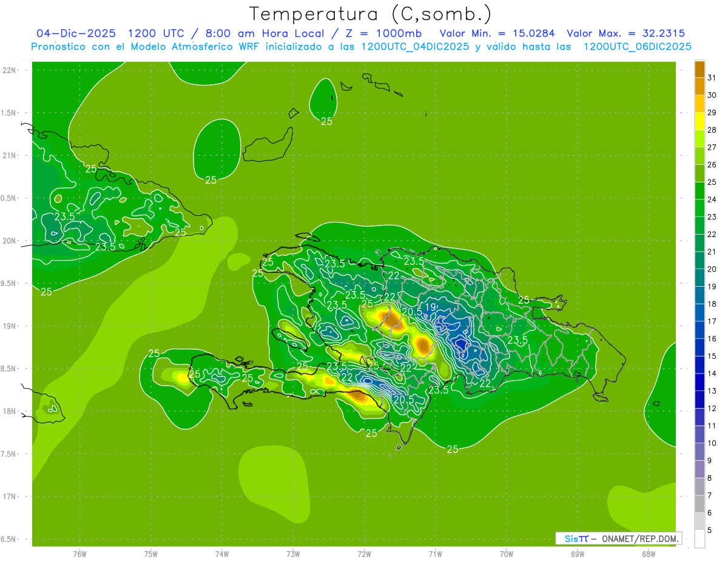Image resolution: width=728 pixels, height=562 pixels.
Task: Click the yellow legend swatch between 28 and 29
Action: tap(699, 121)
